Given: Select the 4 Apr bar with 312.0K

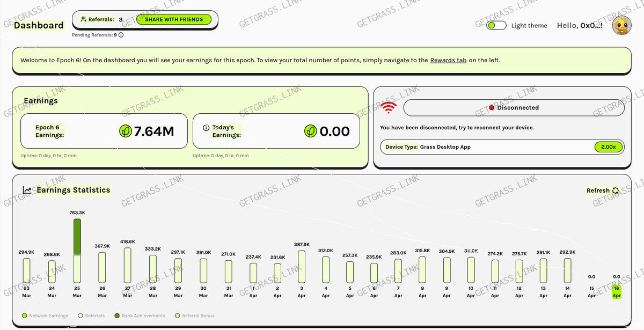Looking at the screenshot, I should [x=326, y=270].
